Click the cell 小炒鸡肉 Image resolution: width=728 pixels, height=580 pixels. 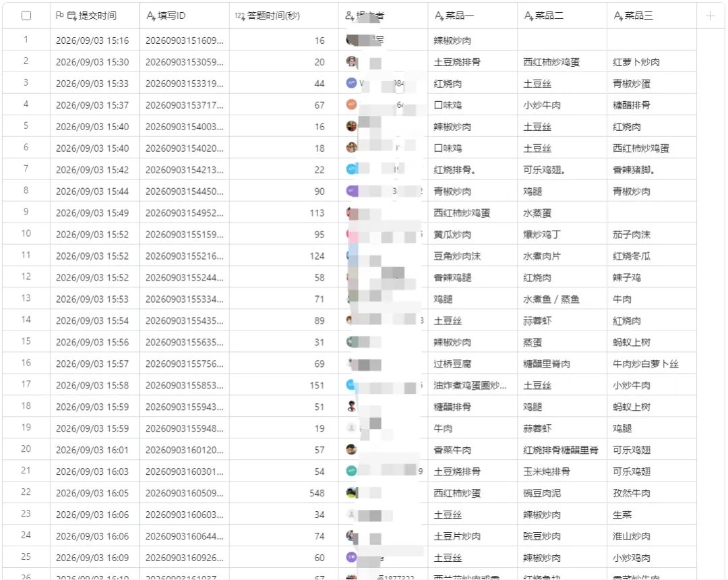click(x=652, y=557)
